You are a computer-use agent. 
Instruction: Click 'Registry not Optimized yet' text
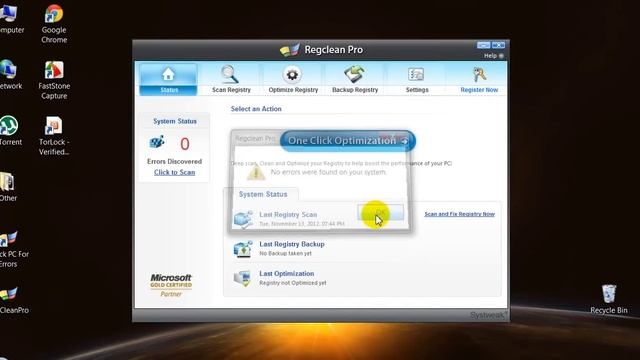[x=293, y=283]
